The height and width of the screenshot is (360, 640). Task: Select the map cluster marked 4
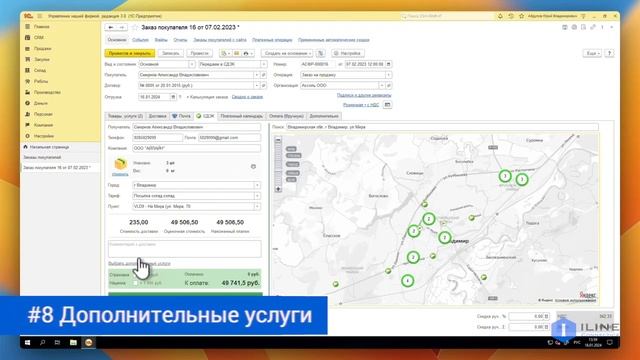(407, 281)
